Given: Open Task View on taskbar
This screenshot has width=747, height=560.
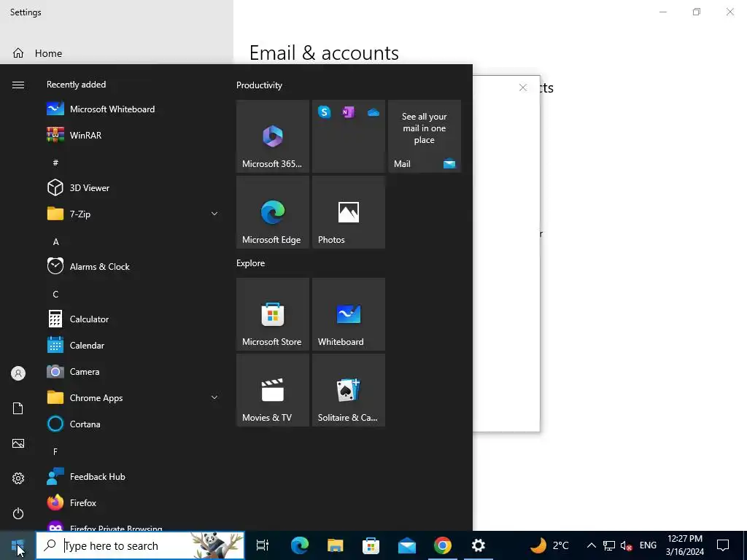Looking at the screenshot, I should (x=263, y=545).
